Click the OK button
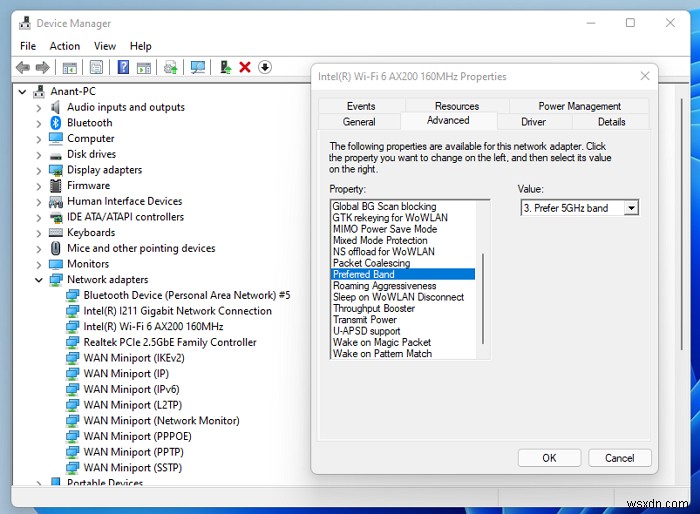 pos(549,458)
